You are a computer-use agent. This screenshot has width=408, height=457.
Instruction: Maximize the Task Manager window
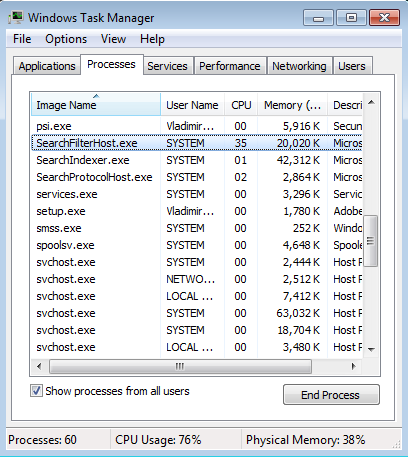click(x=351, y=17)
